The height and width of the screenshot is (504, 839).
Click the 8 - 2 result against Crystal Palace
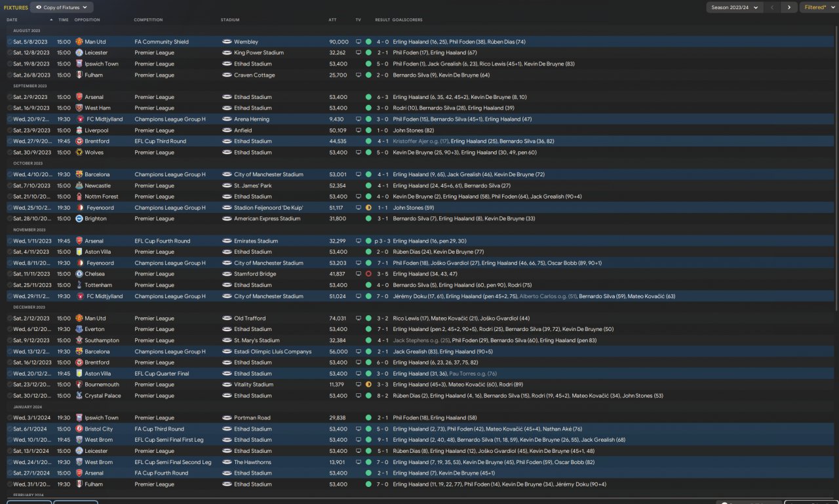(383, 396)
